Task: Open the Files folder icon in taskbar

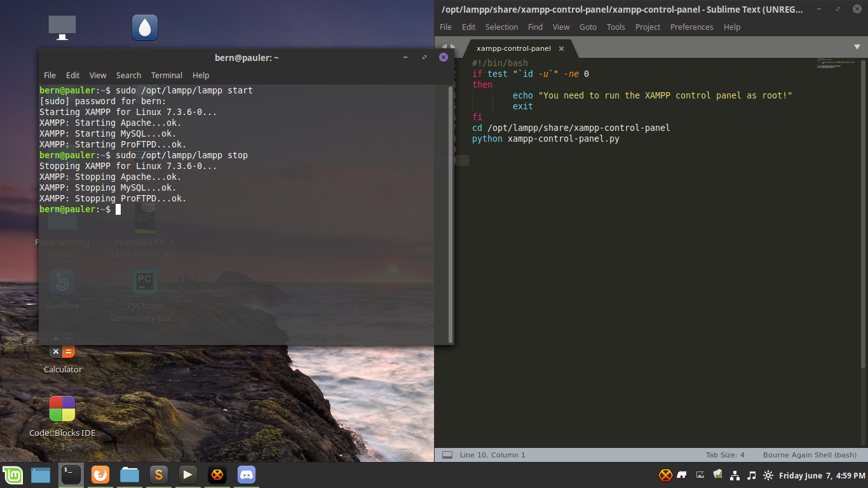Action: click(x=130, y=475)
